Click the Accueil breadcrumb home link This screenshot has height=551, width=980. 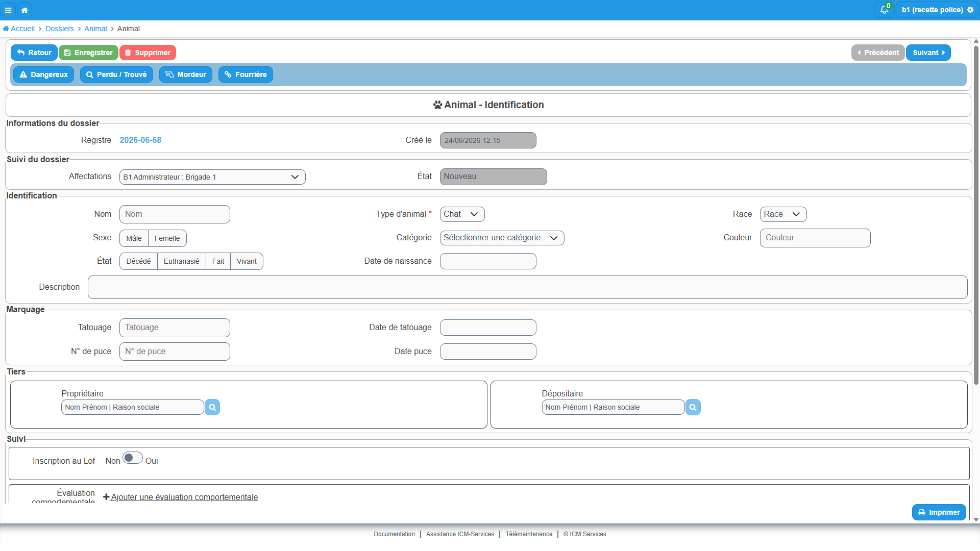point(19,29)
